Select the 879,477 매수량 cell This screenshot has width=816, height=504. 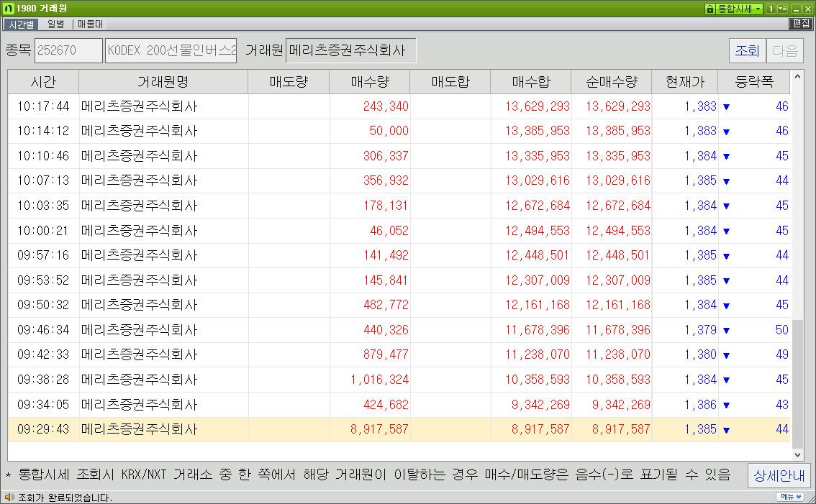369,354
